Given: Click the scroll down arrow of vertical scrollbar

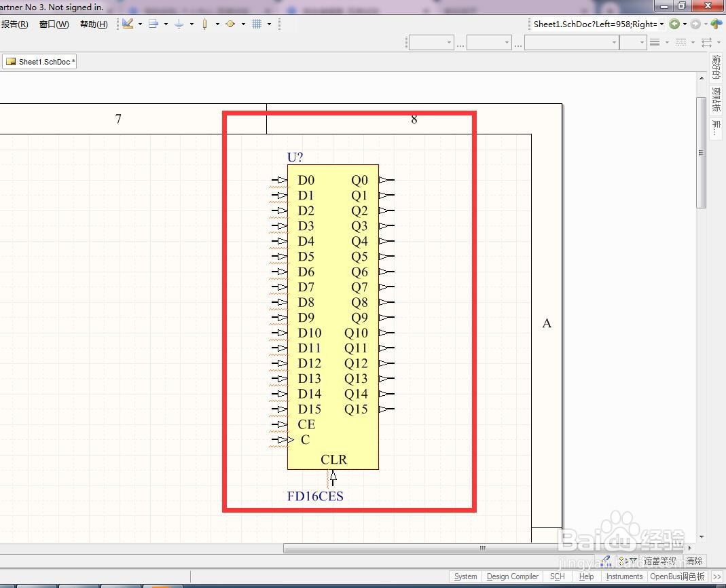Looking at the screenshot, I should pyautogui.click(x=702, y=536).
